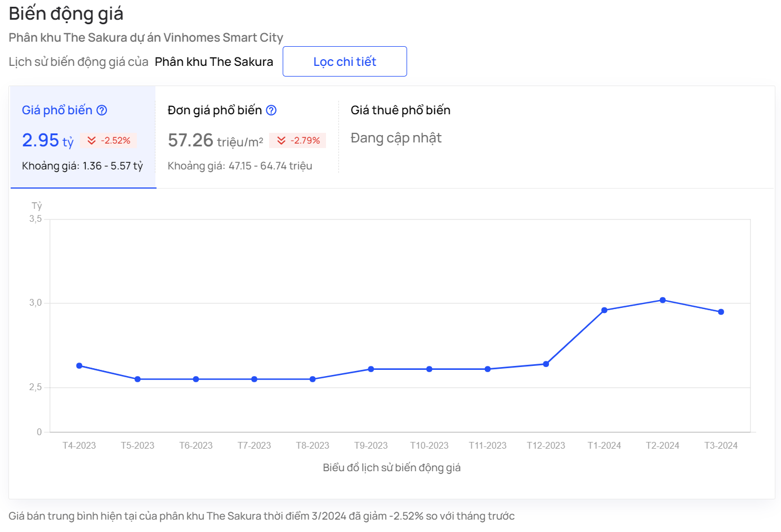Screen dimensions: 781x532
Task: Click the T5-2023 data point on chart
Action: (137, 379)
